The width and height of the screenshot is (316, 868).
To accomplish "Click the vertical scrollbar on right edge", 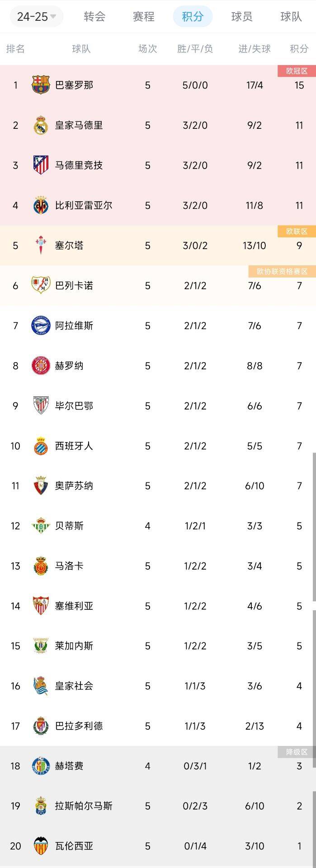I will pos(314,527).
